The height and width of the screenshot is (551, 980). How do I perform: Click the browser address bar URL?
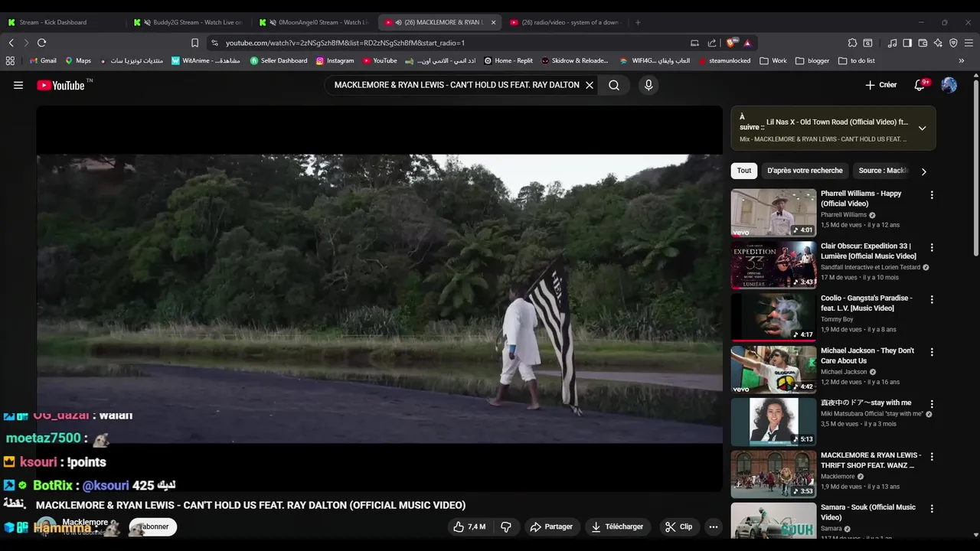click(x=345, y=43)
